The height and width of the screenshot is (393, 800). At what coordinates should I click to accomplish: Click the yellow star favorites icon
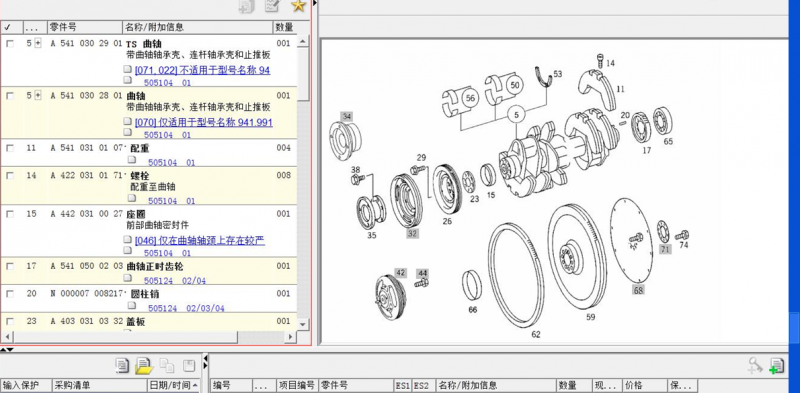(298, 6)
